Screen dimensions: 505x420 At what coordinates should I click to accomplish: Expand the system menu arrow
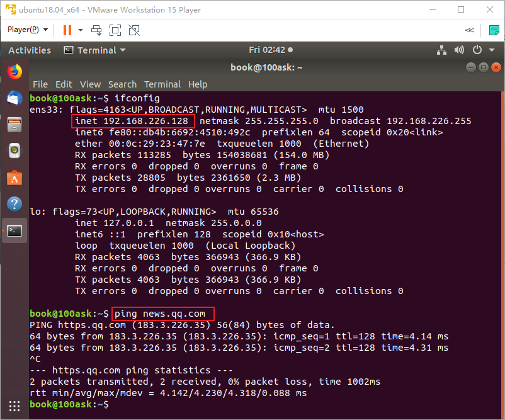click(x=492, y=50)
